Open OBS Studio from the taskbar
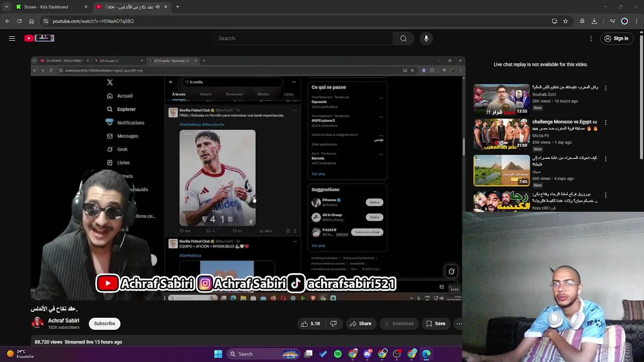The height and width of the screenshot is (362, 644). [x=397, y=354]
